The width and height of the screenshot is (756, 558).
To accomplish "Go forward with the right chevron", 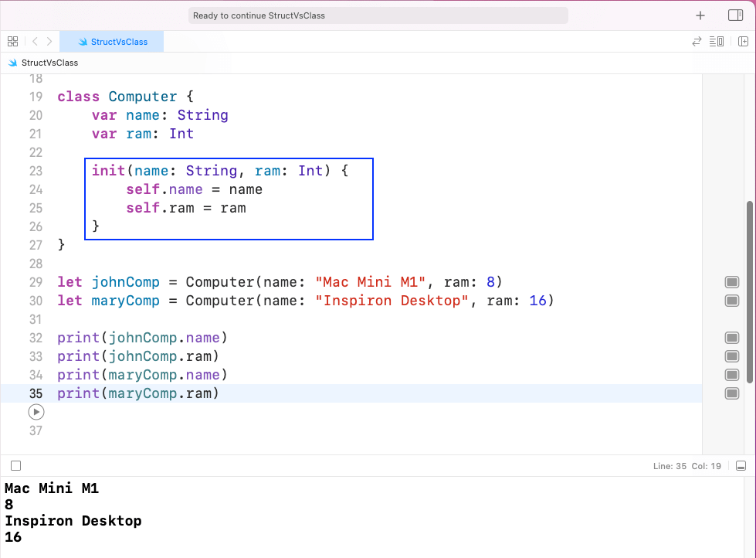I will pos(49,42).
